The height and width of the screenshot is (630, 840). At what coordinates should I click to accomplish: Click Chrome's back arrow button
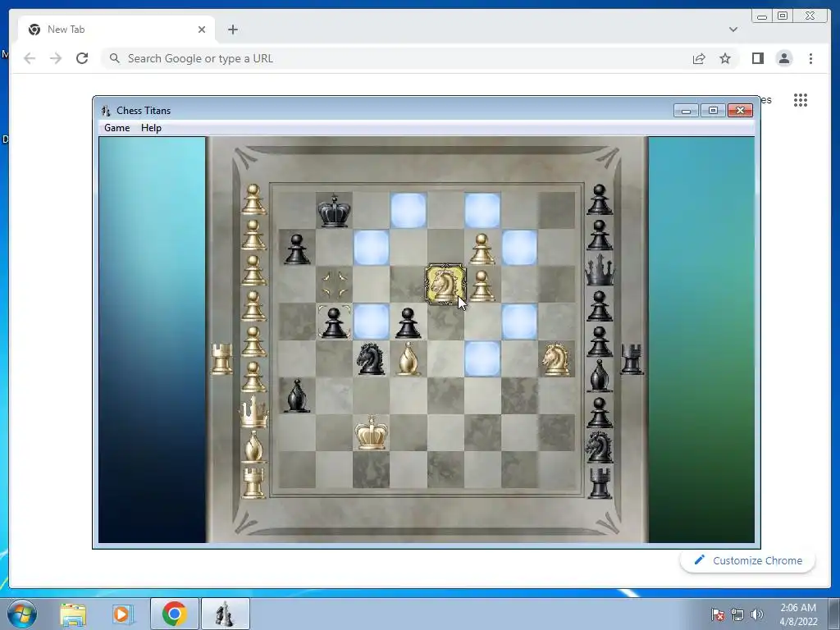[x=30, y=58]
